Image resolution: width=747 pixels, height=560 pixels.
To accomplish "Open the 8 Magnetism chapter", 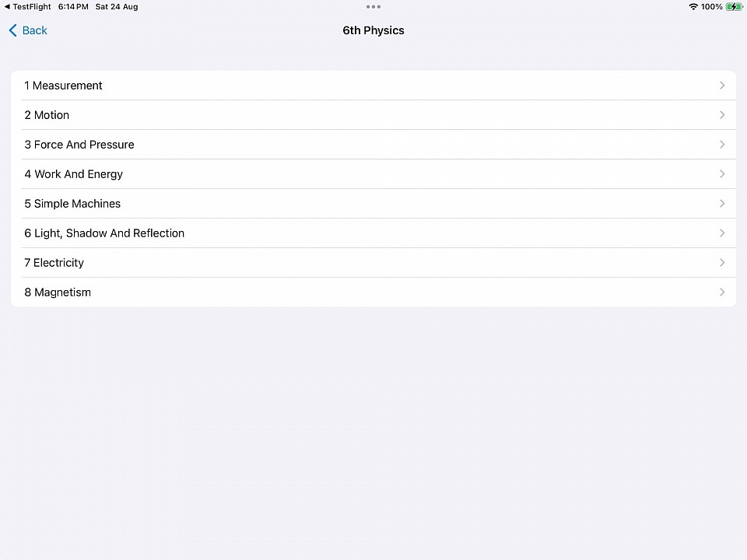I will [x=373, y=292].
